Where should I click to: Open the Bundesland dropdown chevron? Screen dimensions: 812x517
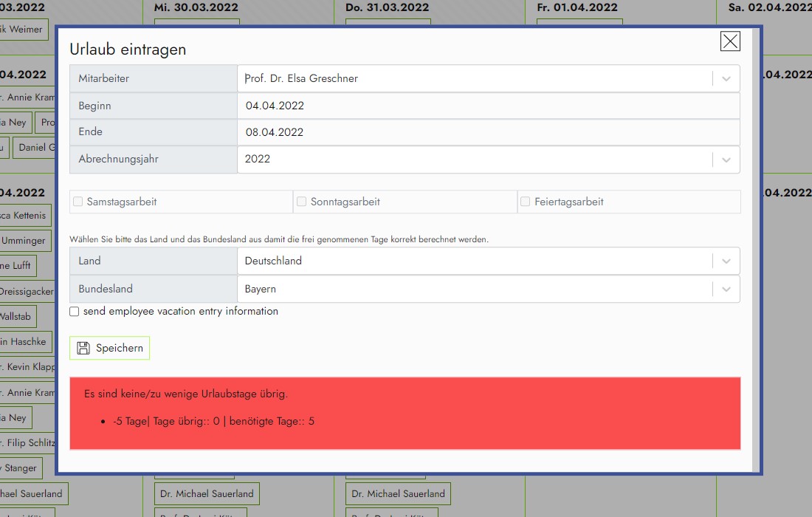tap(726, 290)
